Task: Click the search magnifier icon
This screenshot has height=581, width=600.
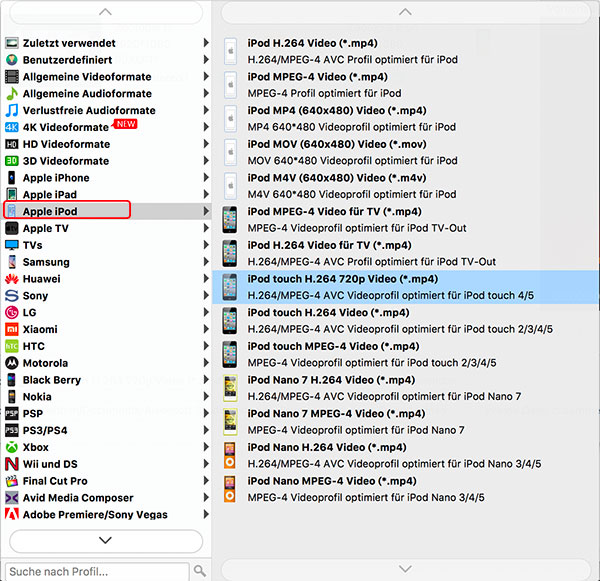Action: 200,571
